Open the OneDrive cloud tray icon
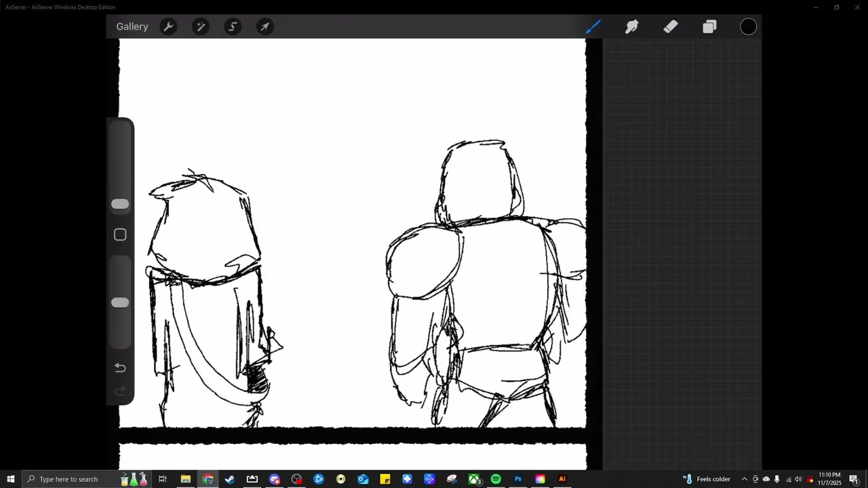The height and width of the screenshot is (488, 868). 766,479
